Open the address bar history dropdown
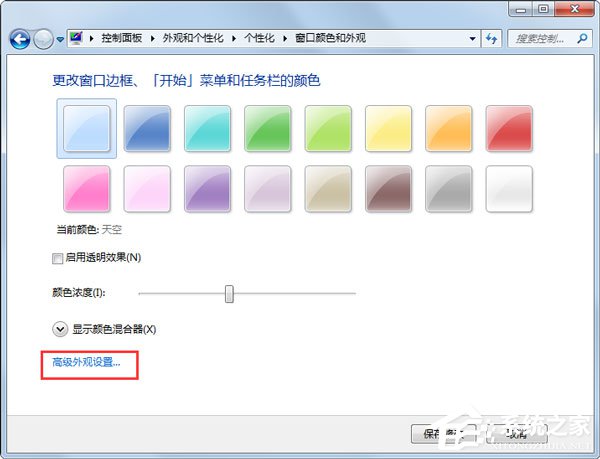Image resolution: width=600 pixels, height=459 pixels. (x=471, y=38)
